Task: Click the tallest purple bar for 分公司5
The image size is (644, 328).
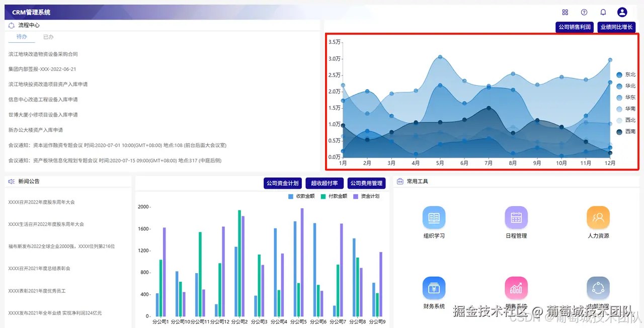Action: [x=302, y=262]
